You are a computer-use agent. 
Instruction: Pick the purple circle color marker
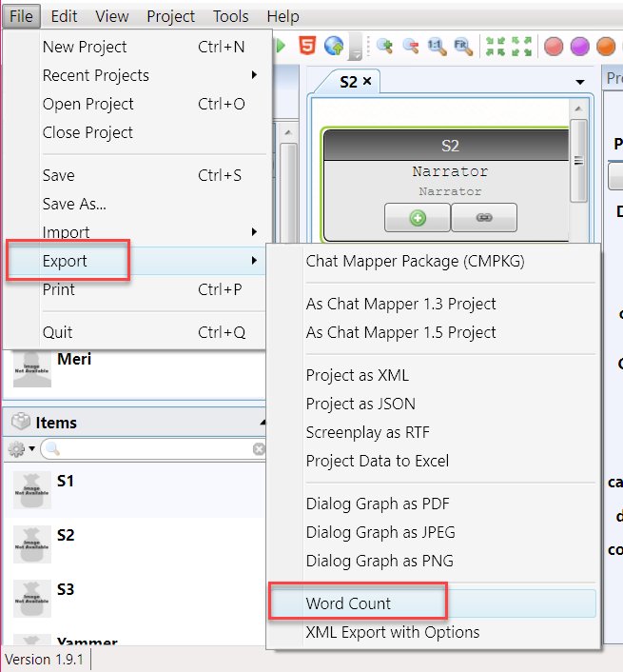pos(580,47)
